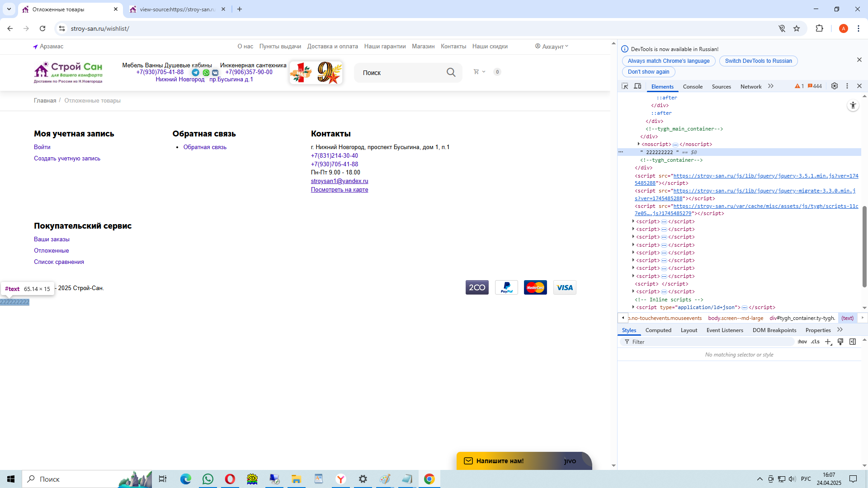Click Always match Chrome's language
Viewport: 868px width, 488px height.
click(x=669, y=61)
